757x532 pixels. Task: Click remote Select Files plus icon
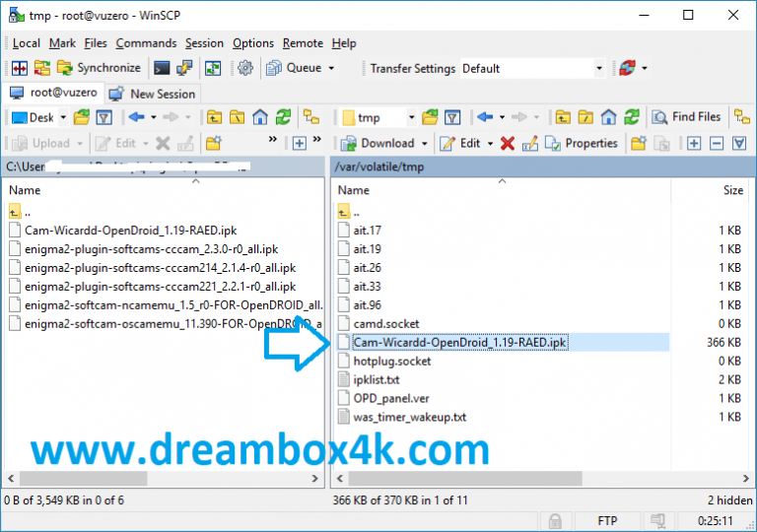click(694, 144)
